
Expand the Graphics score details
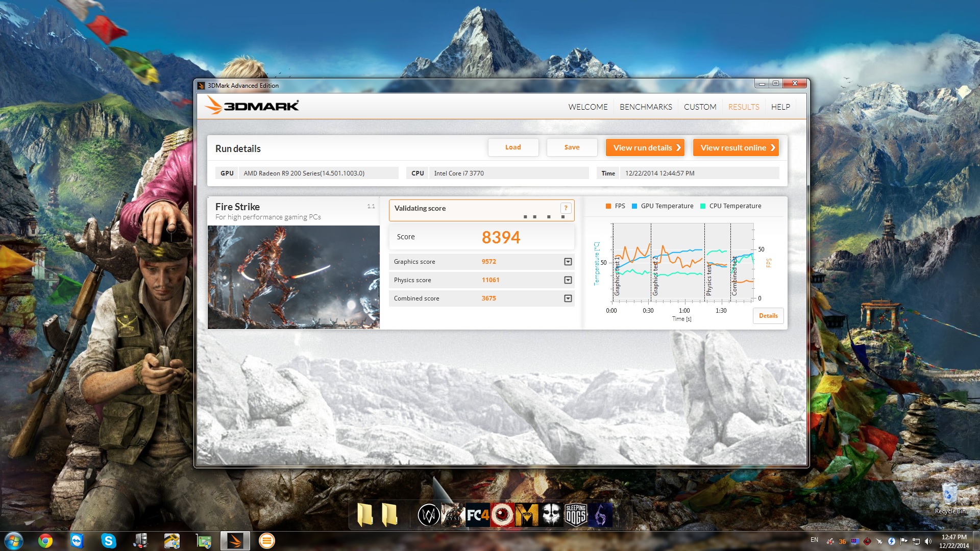pyautogui.click(x=568, y=262)
